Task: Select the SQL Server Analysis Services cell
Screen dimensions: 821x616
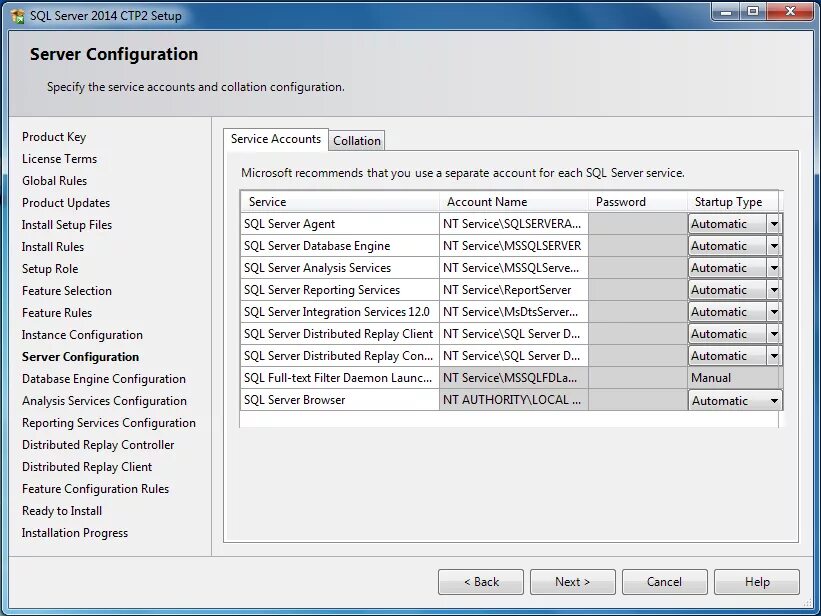Action: coord(340,268)
